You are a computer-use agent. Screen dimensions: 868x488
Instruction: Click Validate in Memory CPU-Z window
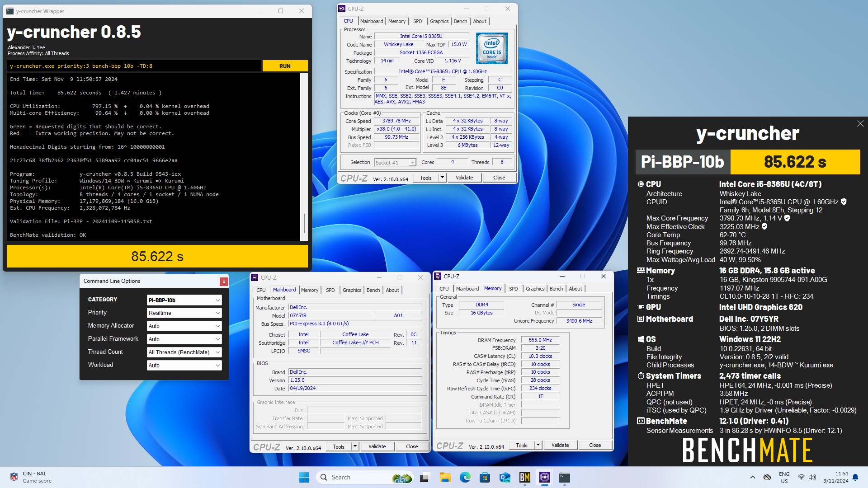(560, 446)
